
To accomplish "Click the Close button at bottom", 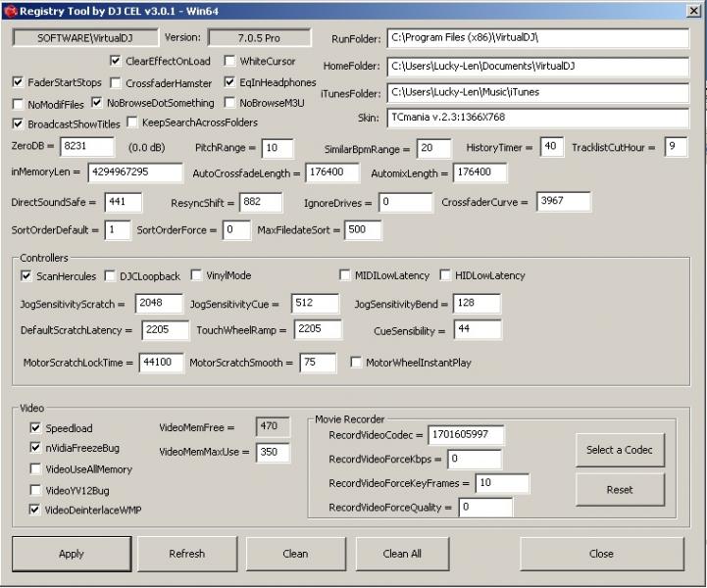I will coord(602,554).
